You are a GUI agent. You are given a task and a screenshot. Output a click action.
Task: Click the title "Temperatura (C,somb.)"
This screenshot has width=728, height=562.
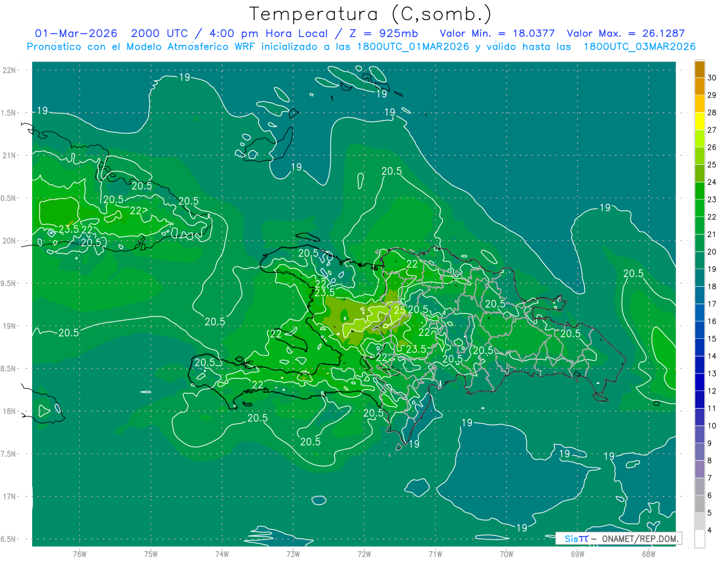coord(370,14)
